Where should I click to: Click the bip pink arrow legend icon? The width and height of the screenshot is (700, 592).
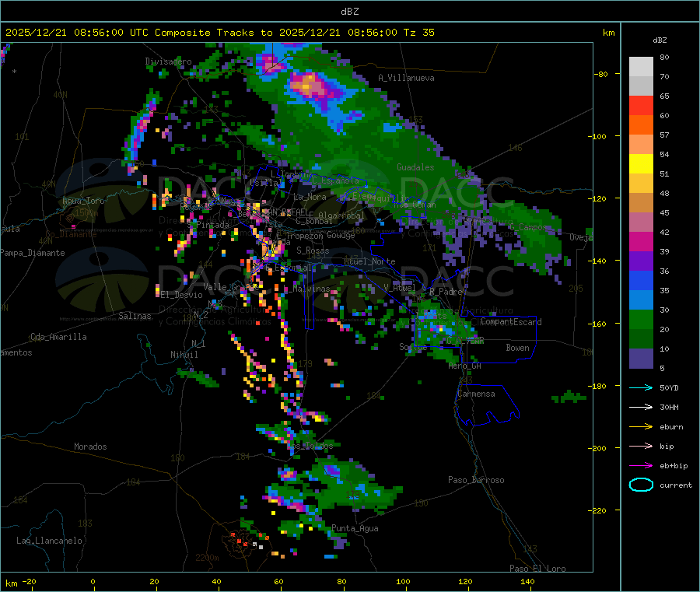(641, 446)
